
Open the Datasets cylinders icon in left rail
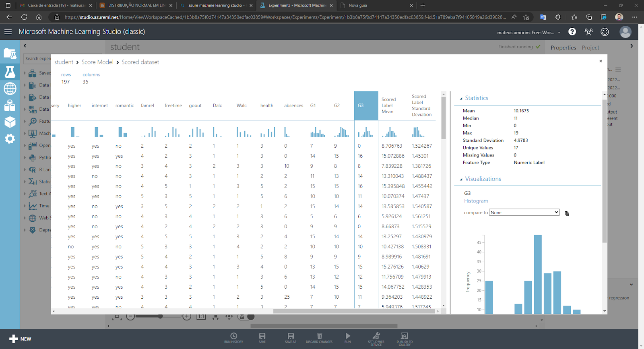10,105
